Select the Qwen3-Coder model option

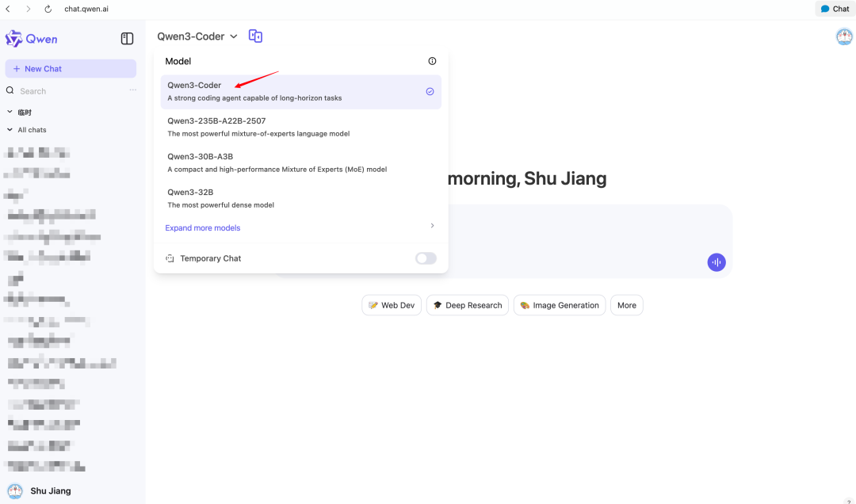point(301,92)
